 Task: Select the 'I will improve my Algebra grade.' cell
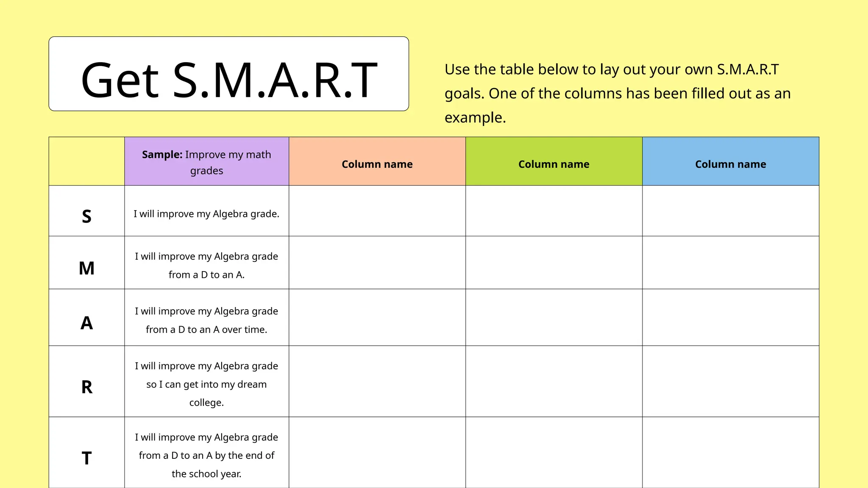(x=207, y=211)
